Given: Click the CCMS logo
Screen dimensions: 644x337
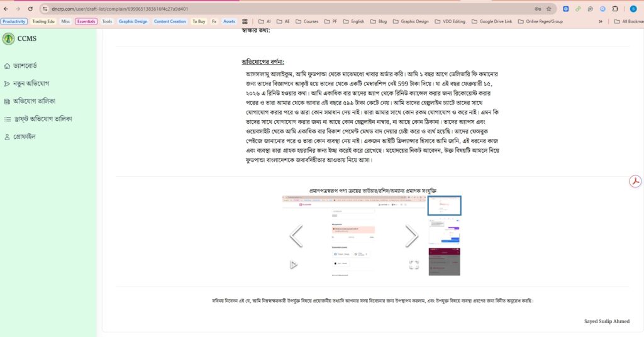Looking at the screenshot, I should (9, 39).
